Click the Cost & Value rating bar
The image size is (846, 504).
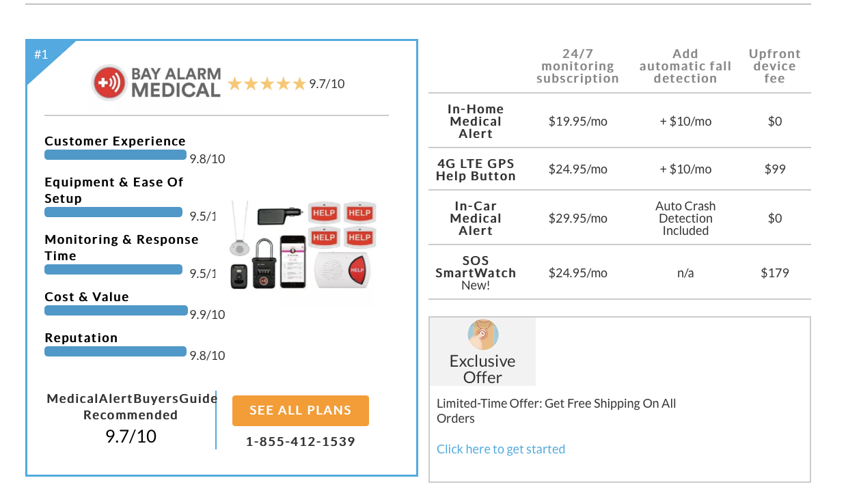[116, 311]
